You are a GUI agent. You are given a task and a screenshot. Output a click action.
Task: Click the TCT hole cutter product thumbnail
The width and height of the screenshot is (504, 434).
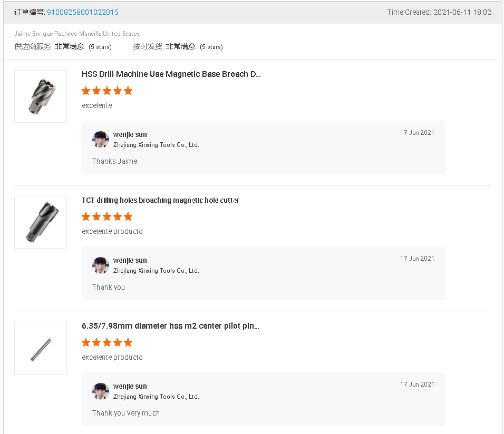click(41, 222)
